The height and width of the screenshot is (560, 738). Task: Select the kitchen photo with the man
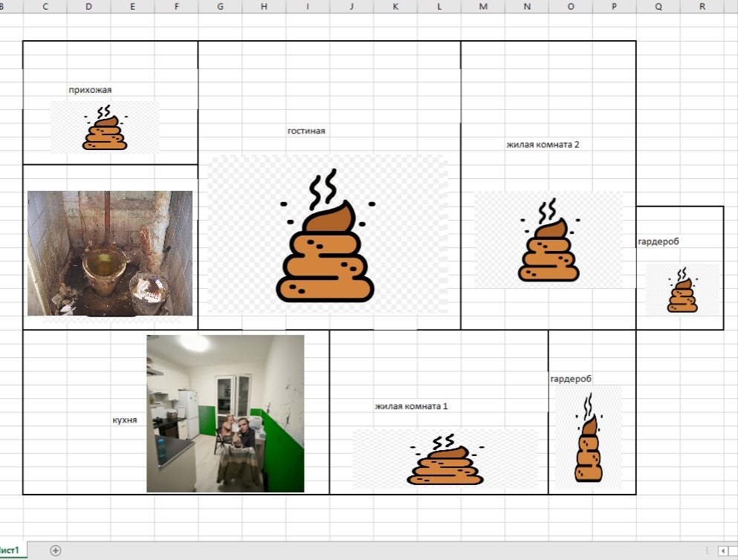tap(225, 414)
